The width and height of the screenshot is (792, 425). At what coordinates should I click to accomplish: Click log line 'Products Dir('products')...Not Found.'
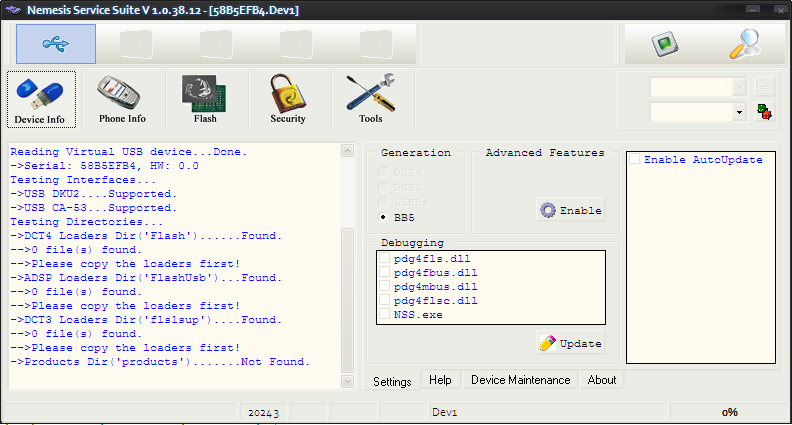point(160,362)
